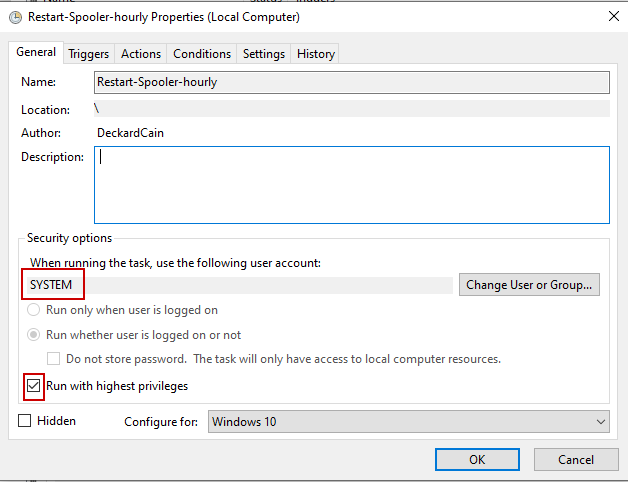Toggle the Do not store password checkbox

[55, 359]
